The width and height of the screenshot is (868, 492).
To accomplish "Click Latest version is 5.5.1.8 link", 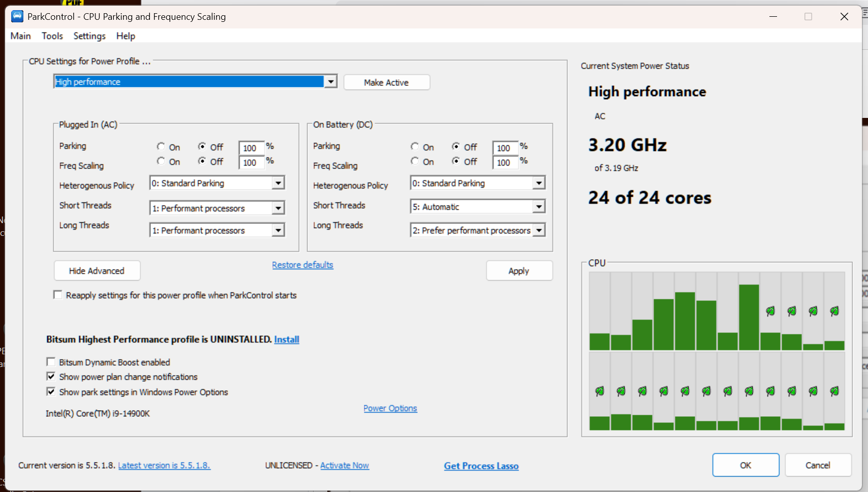I will tap(164, 465).
